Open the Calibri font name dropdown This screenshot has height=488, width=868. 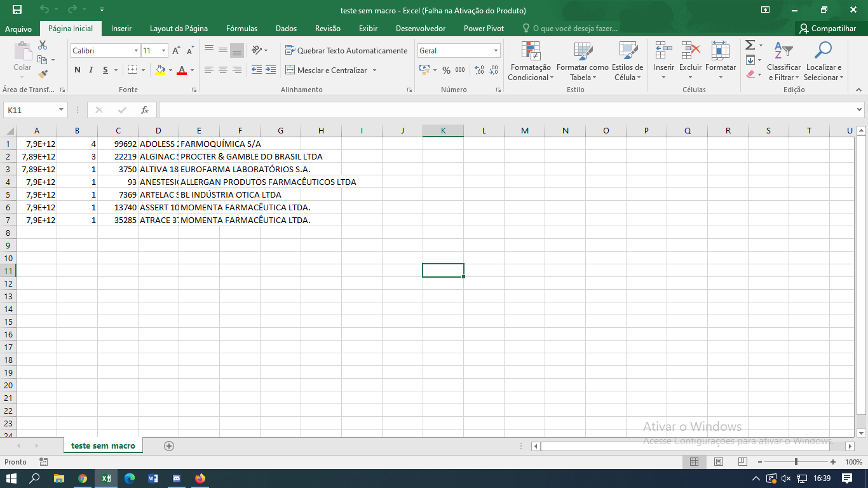point(136,50)
